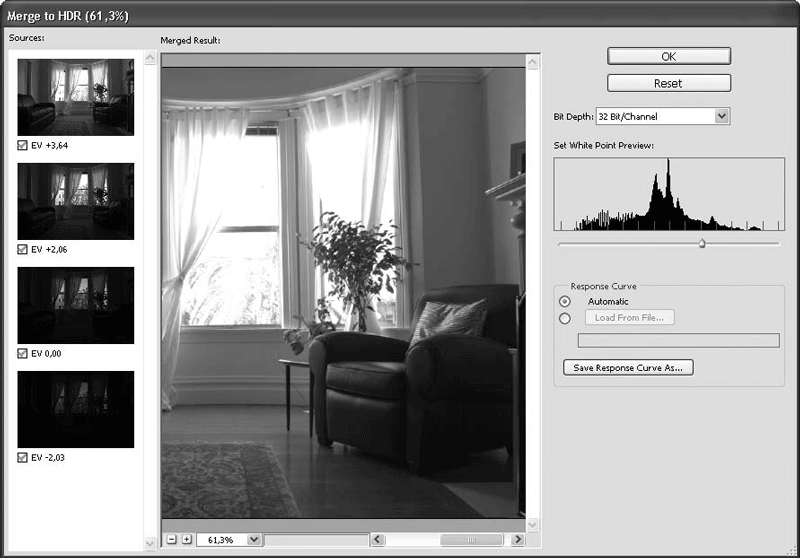Viewport: 800px width, 558px height.
Task: Open the Bit Depth dropdown
Action: click(x=722, y=116)
